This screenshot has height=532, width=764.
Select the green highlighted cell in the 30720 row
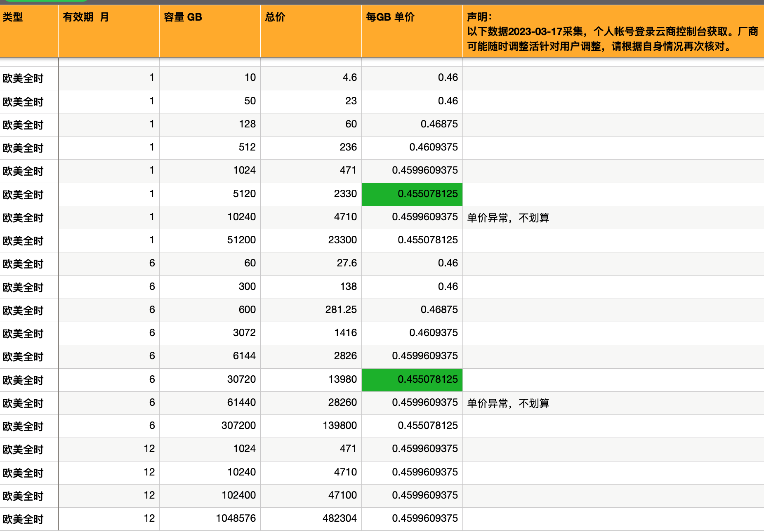(412, 380)
